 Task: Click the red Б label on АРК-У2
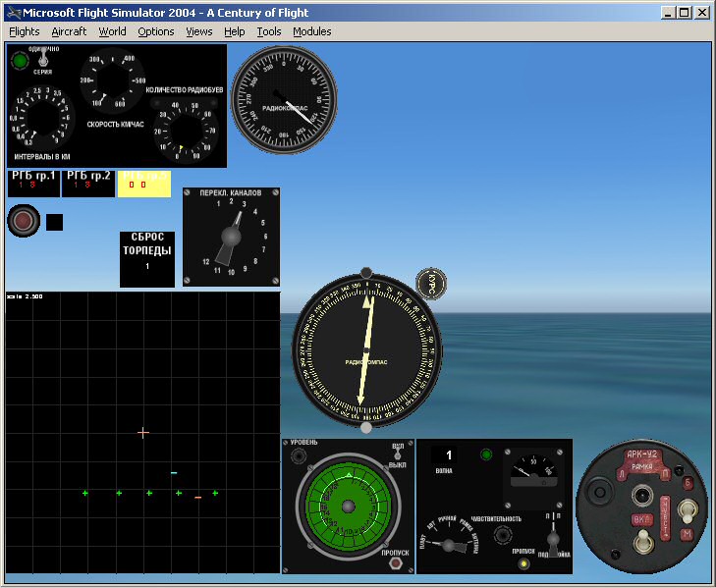pos(688,483)
